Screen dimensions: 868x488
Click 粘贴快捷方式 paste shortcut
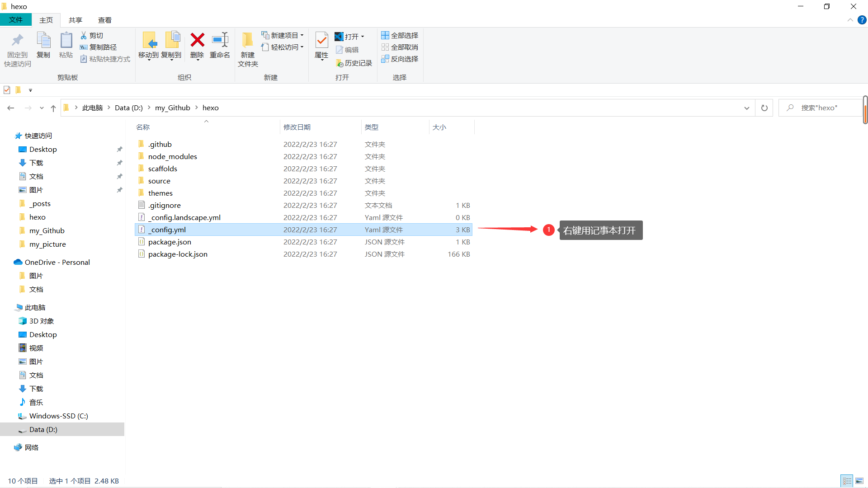105,59
